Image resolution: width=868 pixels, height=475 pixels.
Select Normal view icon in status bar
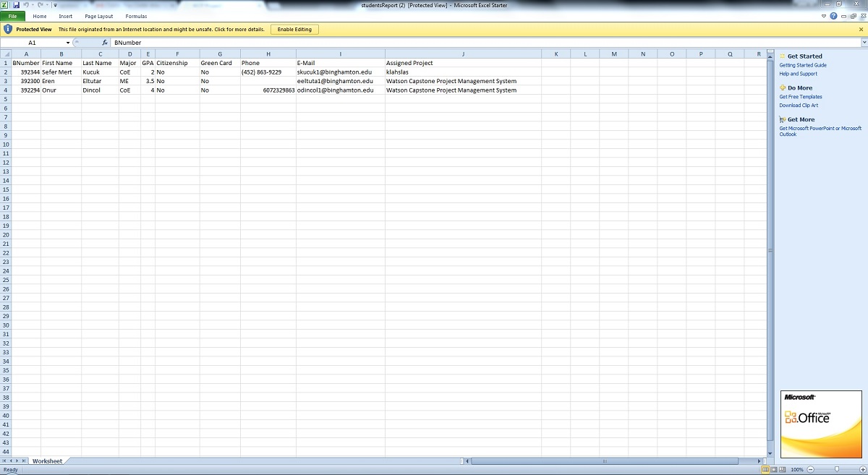tap(766, 469)
